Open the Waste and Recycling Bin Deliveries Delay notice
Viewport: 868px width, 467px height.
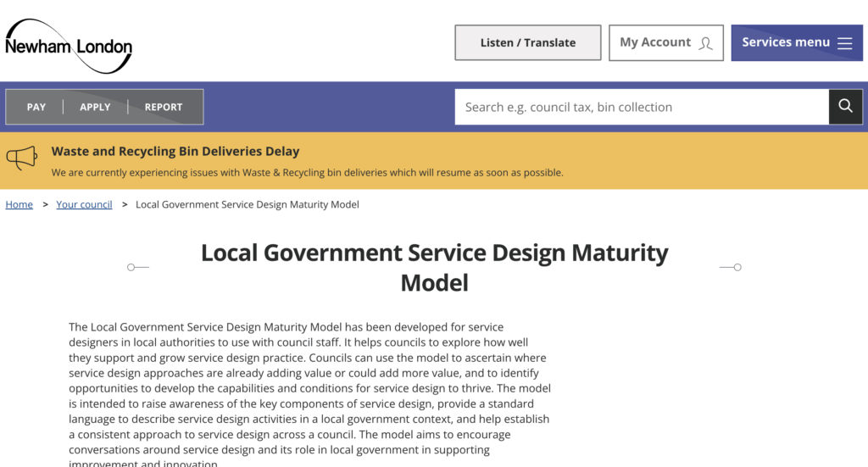175,152
